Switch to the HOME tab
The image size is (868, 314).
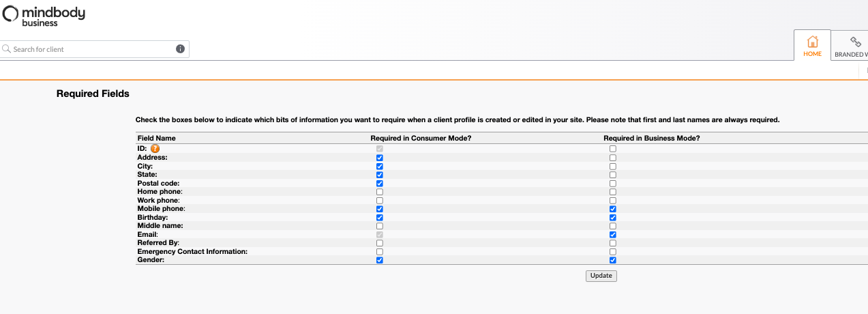(x=812, y=46)
